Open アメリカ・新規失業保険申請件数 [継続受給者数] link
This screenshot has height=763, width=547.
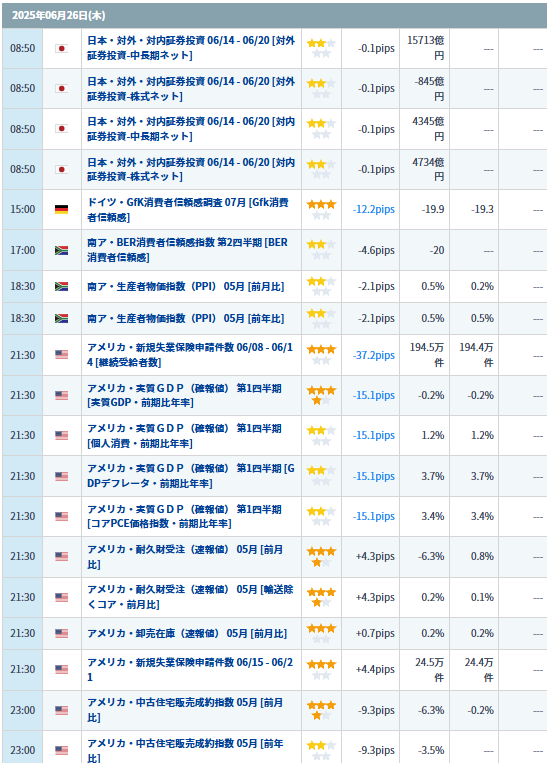pos(190,355)
